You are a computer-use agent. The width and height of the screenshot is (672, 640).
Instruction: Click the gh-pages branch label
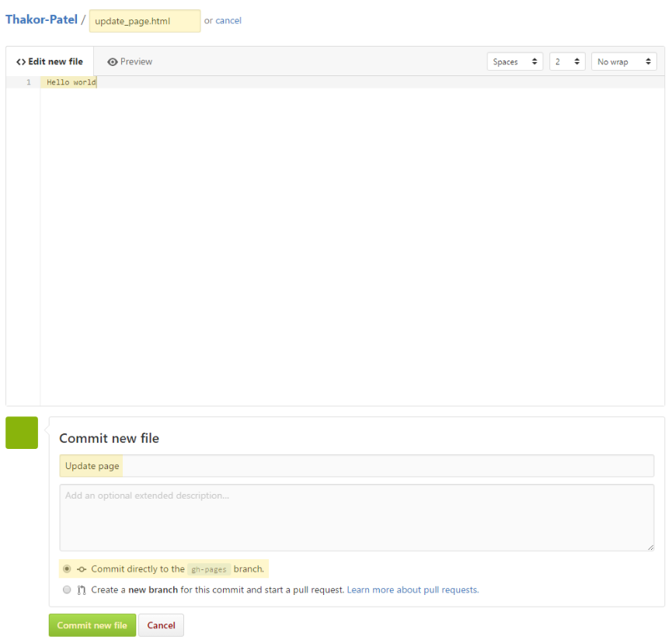209,569
